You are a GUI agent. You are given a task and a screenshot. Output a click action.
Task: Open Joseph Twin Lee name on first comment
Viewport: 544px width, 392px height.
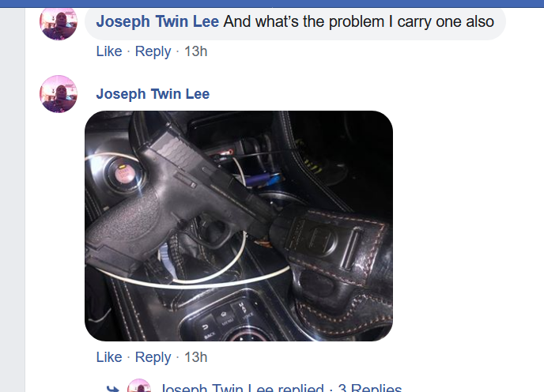tap(157, 21)
